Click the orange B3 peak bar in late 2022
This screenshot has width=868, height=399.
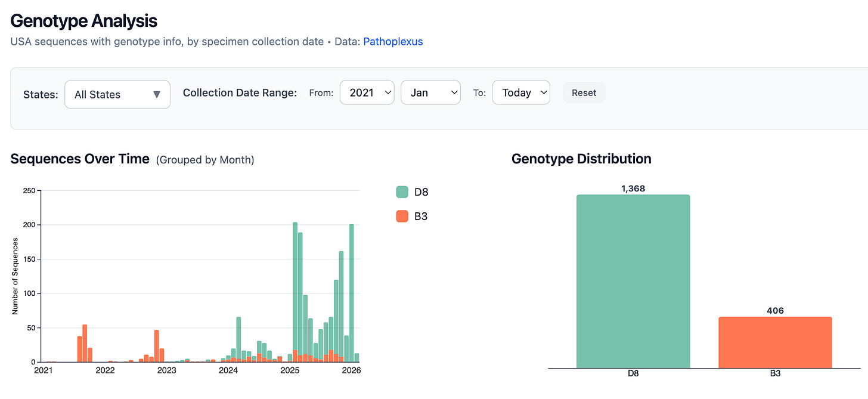[157, 346]
